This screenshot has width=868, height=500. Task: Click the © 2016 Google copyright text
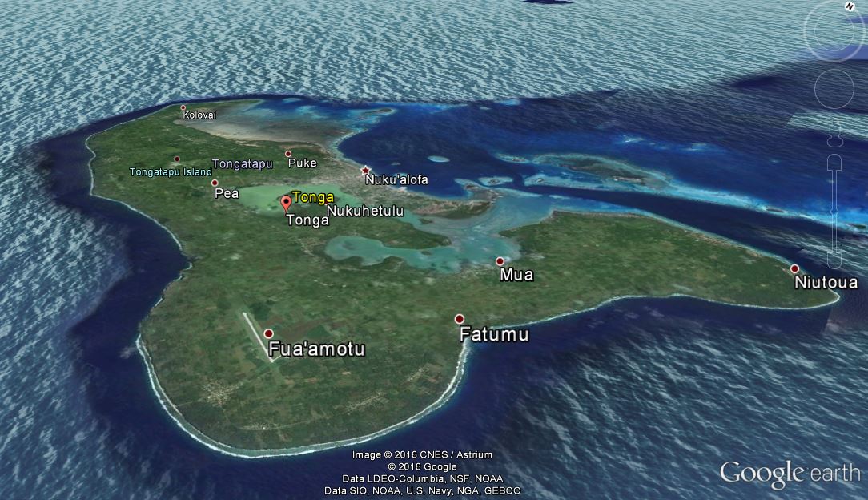coord(421,465)
